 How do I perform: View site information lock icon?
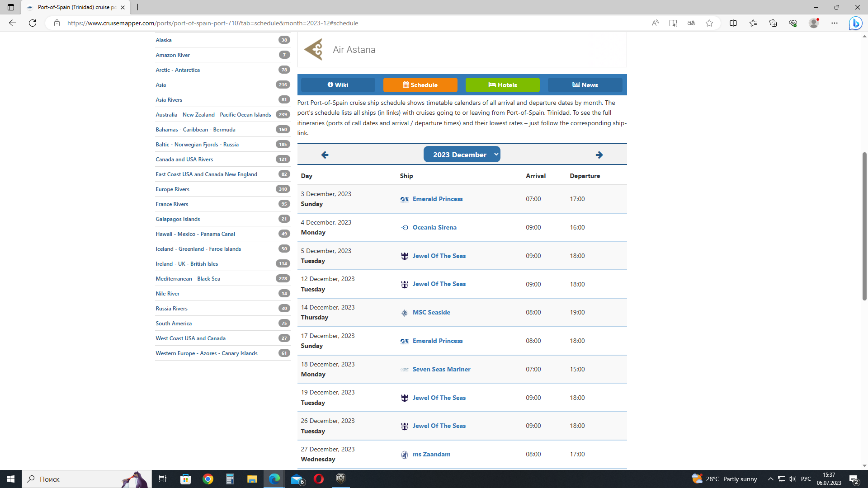[x=57, y=23]
